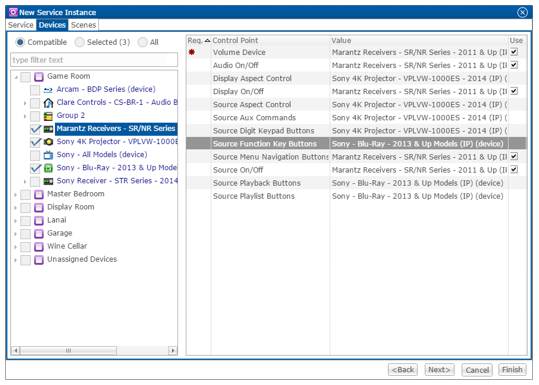Expand the Sony Receiver STR Series node
The image size is (539, 385).
25,182
